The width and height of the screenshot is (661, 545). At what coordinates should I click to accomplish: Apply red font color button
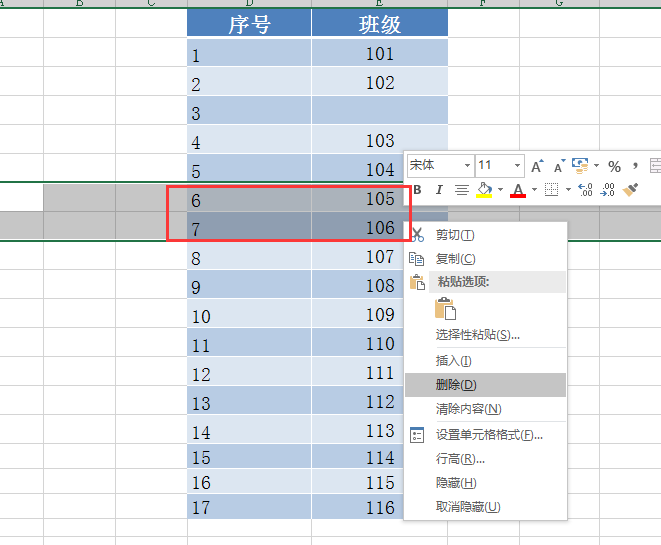point(518,190)
